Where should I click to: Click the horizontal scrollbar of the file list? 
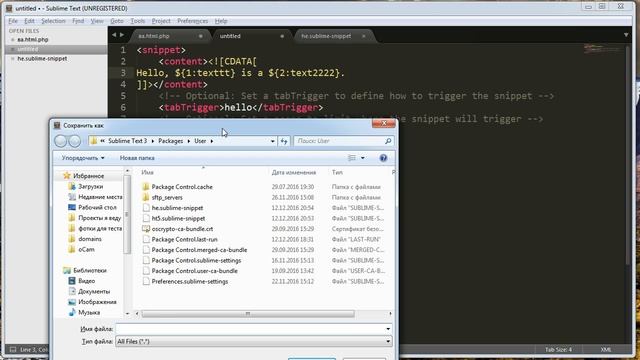[248, 313]
